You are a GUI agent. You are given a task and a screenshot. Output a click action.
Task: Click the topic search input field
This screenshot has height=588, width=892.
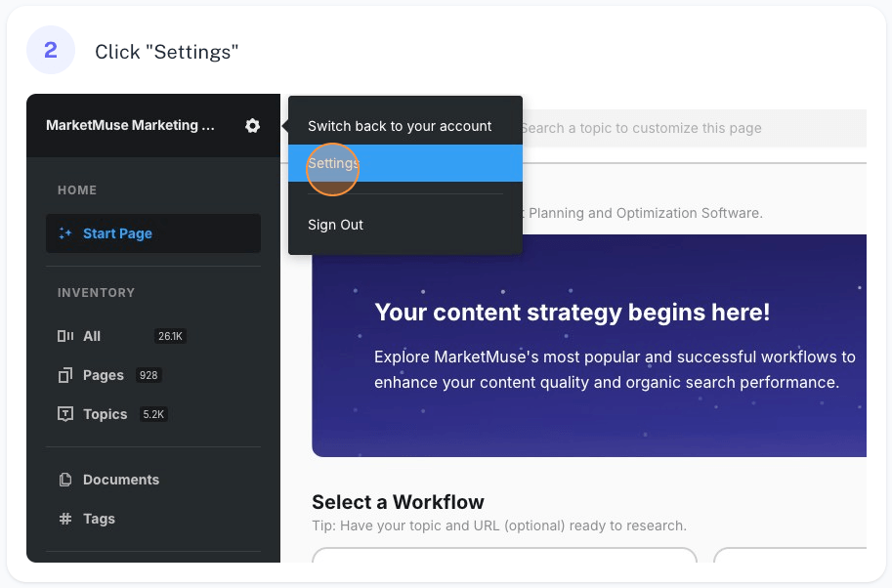tap(694, 129)
